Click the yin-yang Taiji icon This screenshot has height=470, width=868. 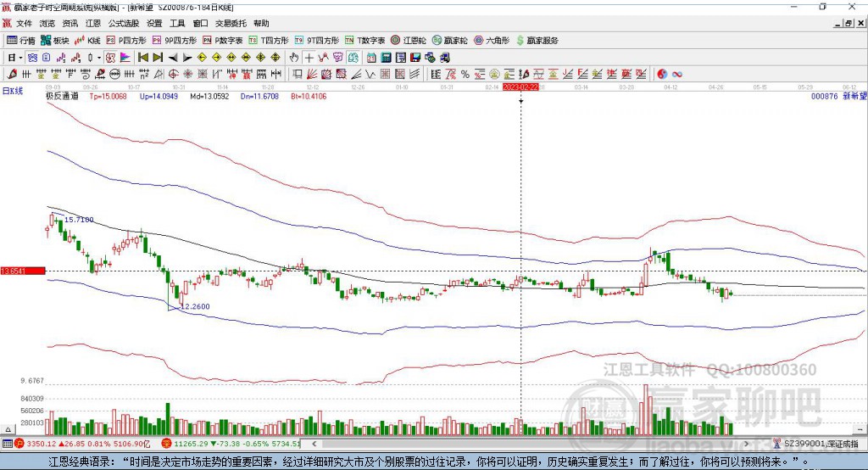[x=662, y=74]
